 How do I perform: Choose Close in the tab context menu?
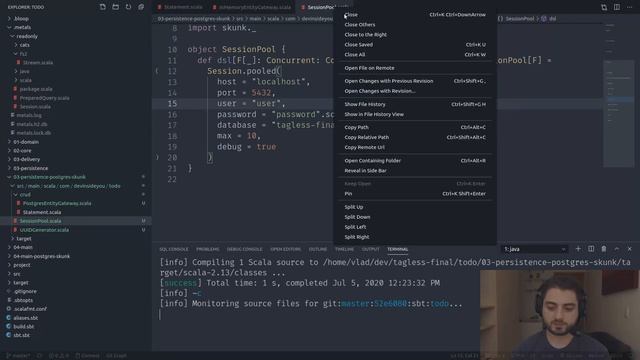415,15
